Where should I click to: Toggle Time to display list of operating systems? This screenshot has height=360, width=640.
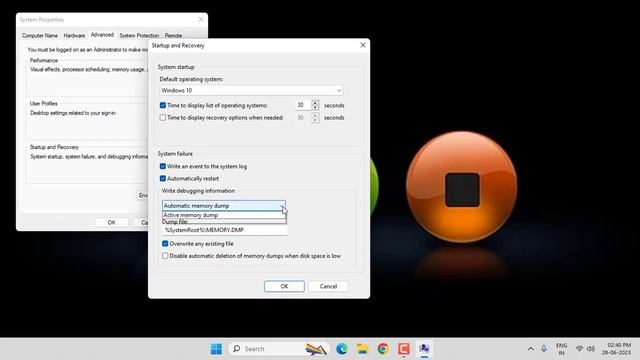pos(163,105)
